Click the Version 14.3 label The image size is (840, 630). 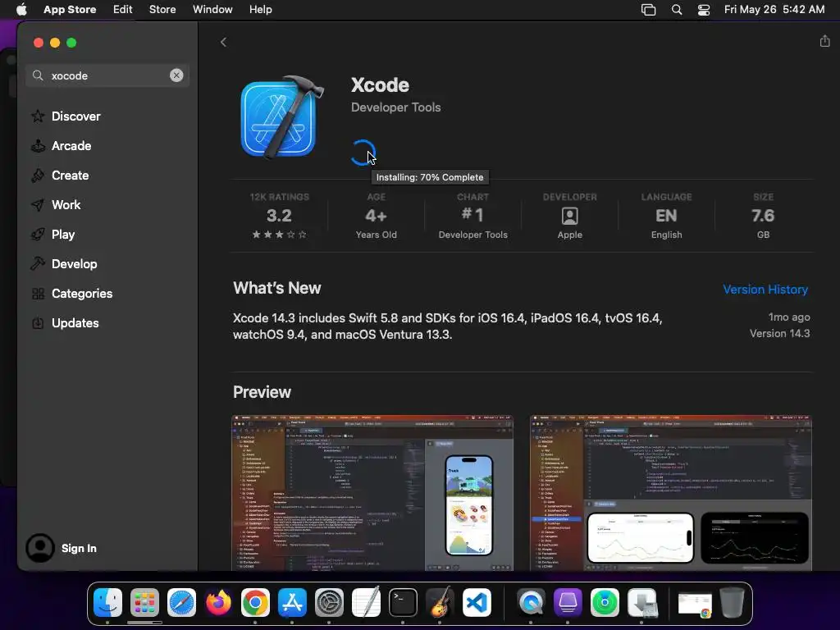point(779,333)
